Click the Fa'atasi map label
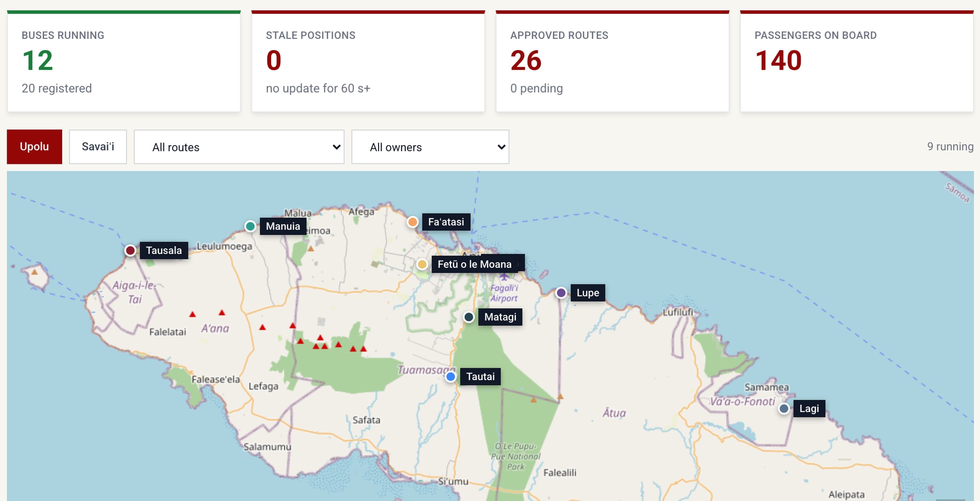Image resolution: width=980 pixels, height=501 pixels. [446, 222]
